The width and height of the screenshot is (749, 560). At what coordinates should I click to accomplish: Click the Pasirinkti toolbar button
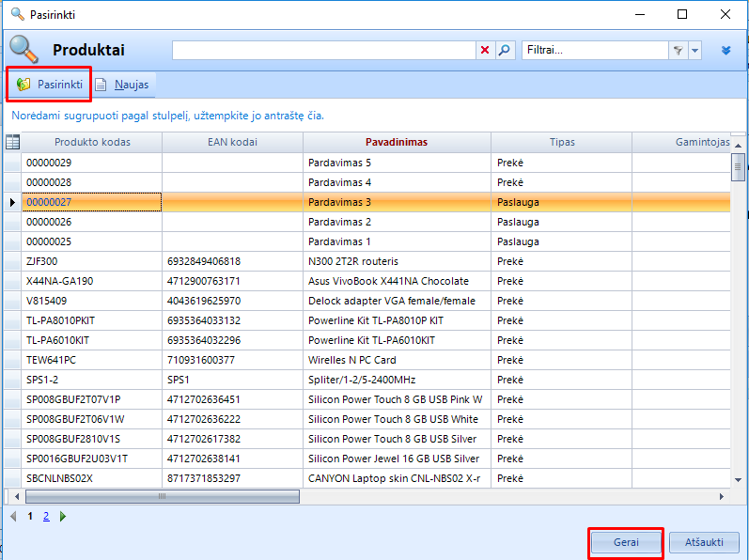click(50, 85)
